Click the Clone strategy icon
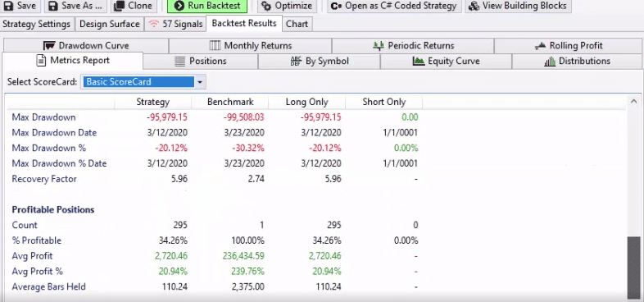Image resolution: width=644 pixels, height=302 pixels. [119, 6]
